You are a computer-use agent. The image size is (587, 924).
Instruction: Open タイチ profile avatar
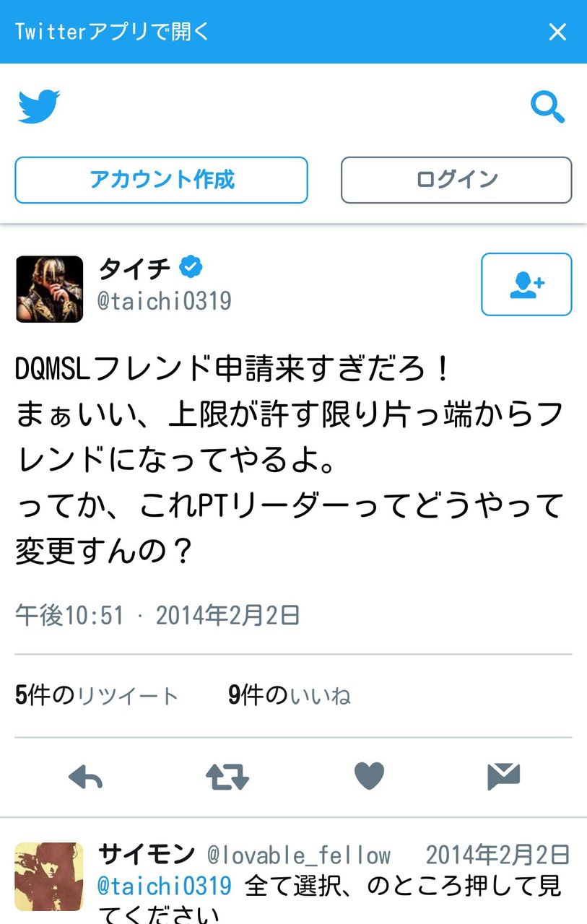tap(49, 289)
